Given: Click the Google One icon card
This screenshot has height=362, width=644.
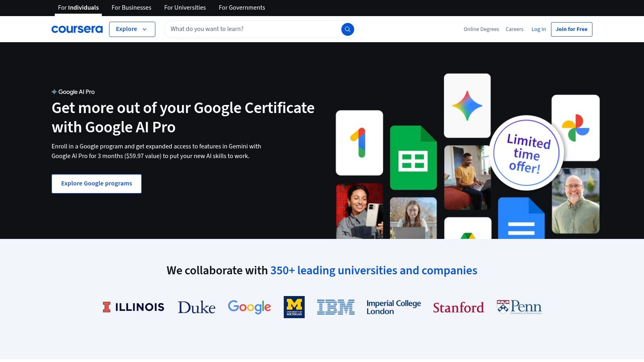Looking at the screenshot, I should point(359,143).
